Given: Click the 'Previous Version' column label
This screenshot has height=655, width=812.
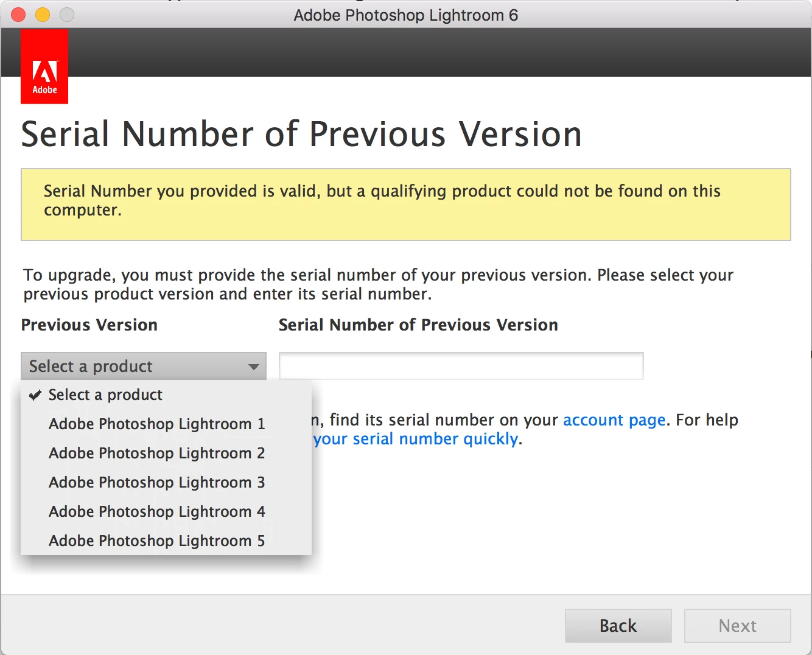Looking at the screenshot, I should pyautogui.click(x=89, y=325).
